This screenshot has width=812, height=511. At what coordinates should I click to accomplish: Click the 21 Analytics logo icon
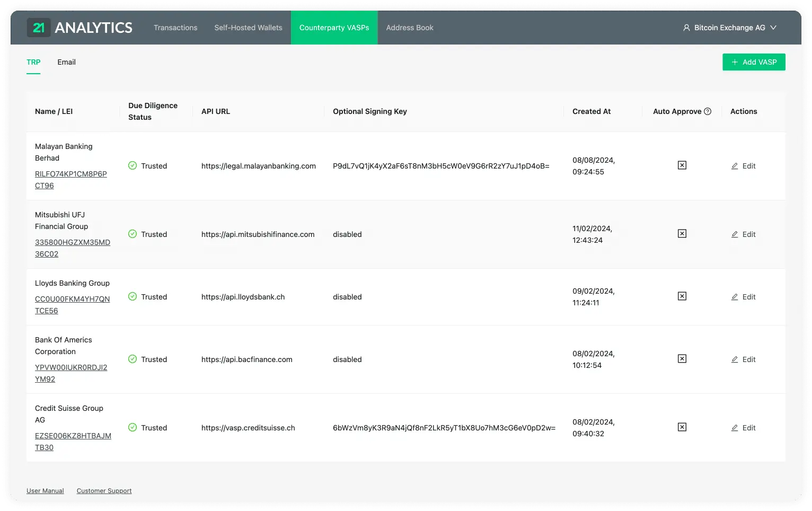(x=39, y=28)
